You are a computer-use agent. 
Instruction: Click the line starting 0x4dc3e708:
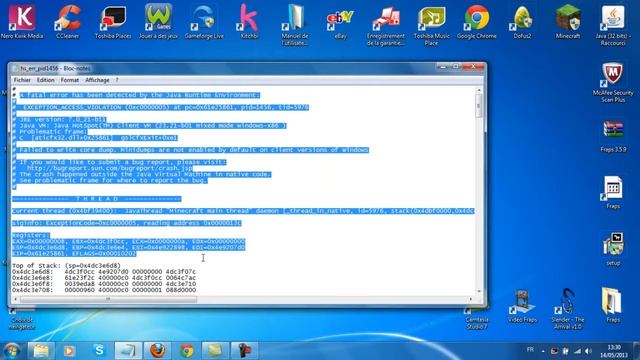(104, 290)
